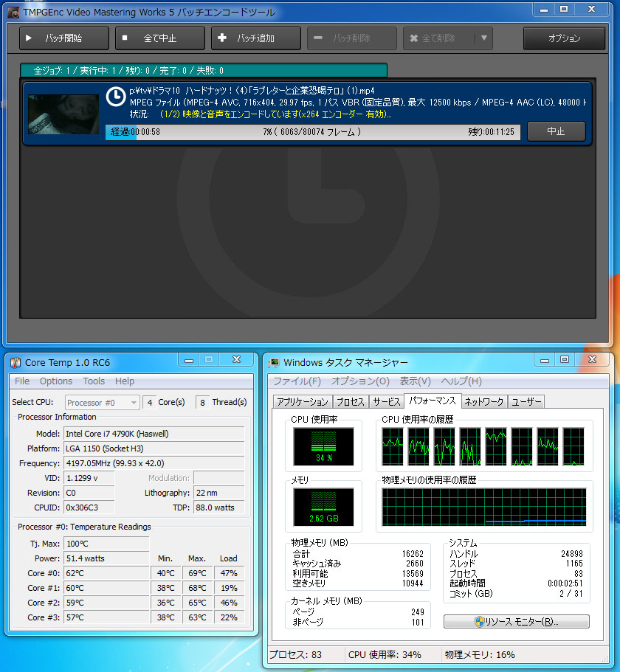Select the パフォーマンス tab
Viewport: 620px width, 672px height.
[433, 401]
